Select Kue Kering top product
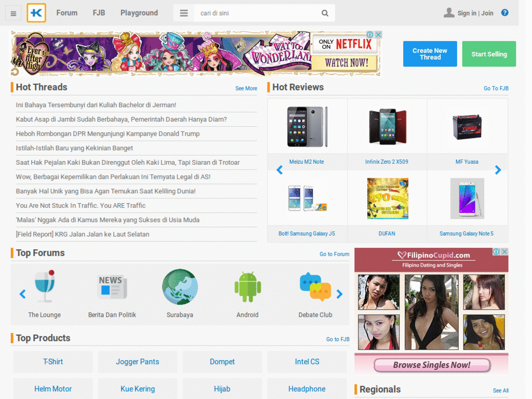This screenshot has height=399, width=532. [x=137, y=389]
